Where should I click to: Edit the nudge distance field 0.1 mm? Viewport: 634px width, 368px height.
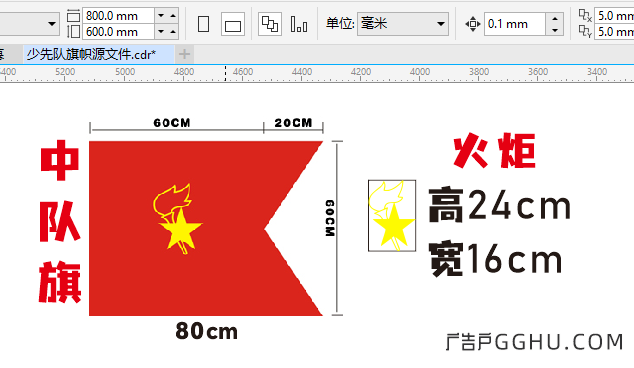tap(515, 24)
